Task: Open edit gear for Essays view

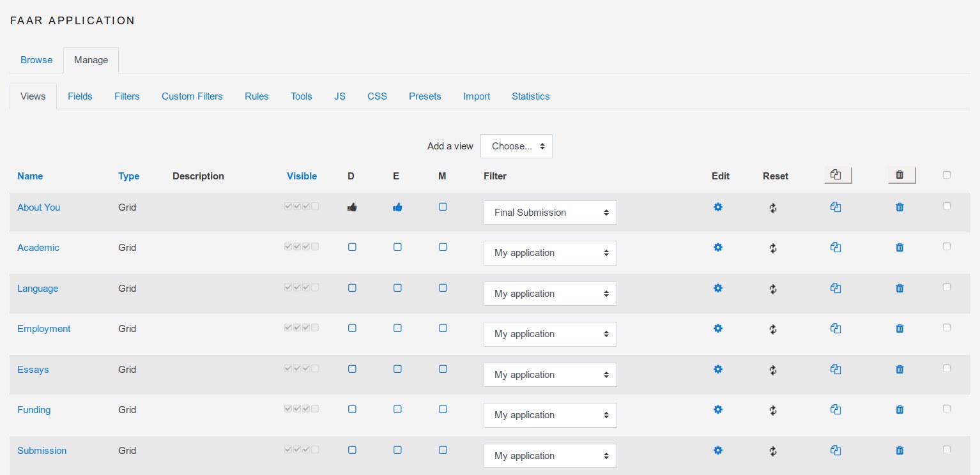Action: (718, 369)
